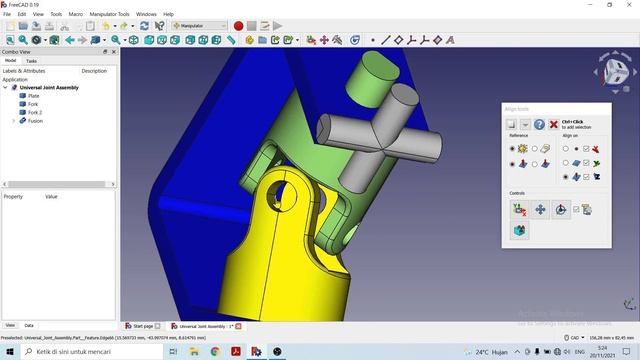The image size is (640, 360).
Task: Click the line creation tool icon
Action: 386,40
